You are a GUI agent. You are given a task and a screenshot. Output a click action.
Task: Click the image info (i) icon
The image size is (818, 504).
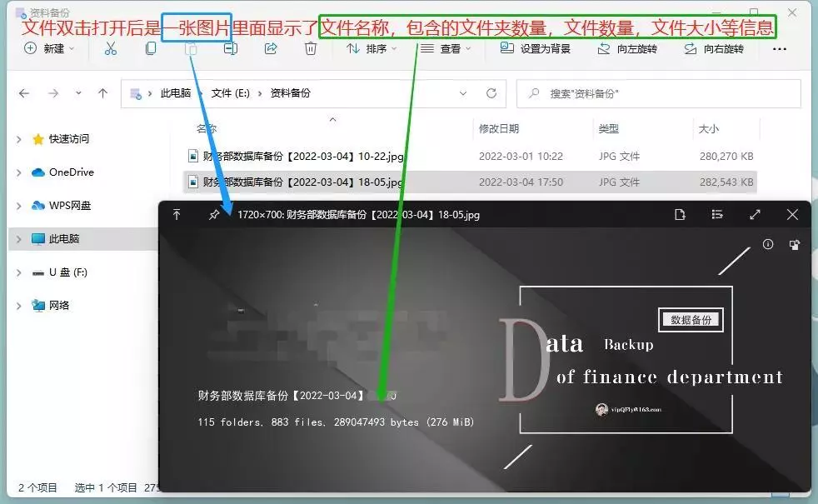767,244
